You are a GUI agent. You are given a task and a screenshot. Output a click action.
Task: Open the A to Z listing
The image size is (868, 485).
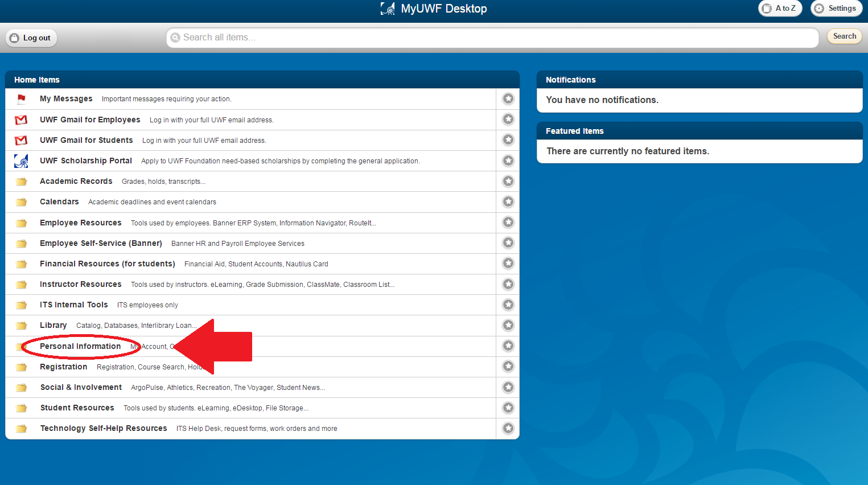point(780,8)
